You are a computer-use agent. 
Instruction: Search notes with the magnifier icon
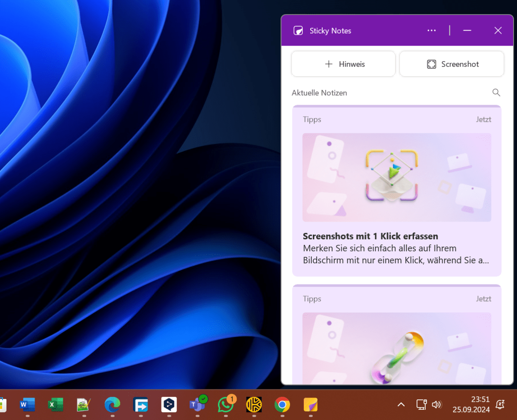pos(496,93)
